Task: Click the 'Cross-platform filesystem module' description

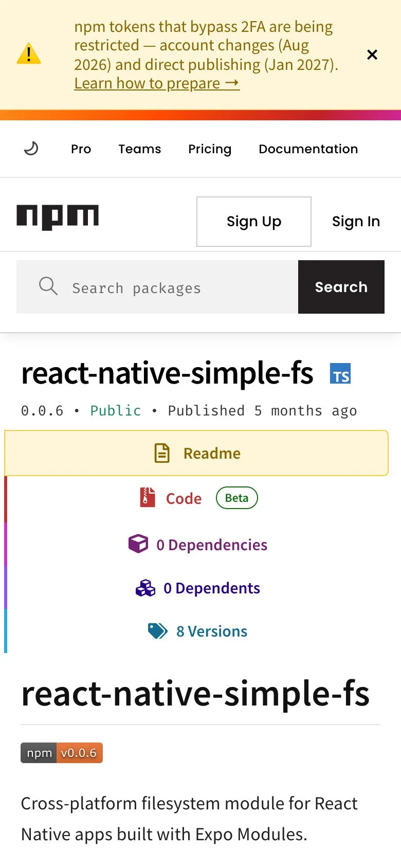Action: [189, 819]
